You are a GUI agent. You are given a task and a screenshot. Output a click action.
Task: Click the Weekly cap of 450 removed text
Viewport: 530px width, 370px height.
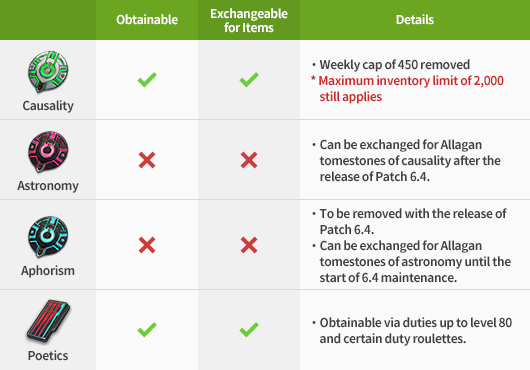[394, 65]
